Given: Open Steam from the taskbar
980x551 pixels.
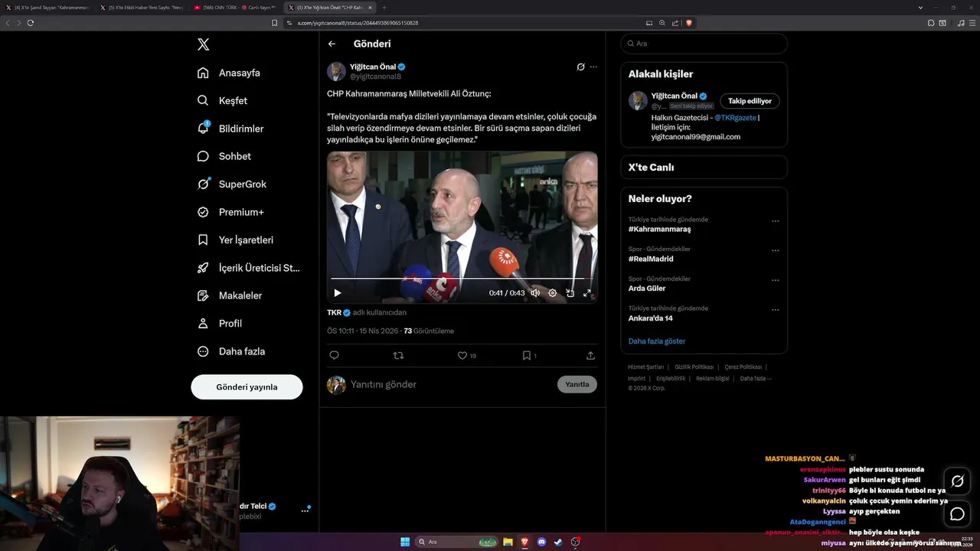Looking at the screenshot, I should coord(558,542).
